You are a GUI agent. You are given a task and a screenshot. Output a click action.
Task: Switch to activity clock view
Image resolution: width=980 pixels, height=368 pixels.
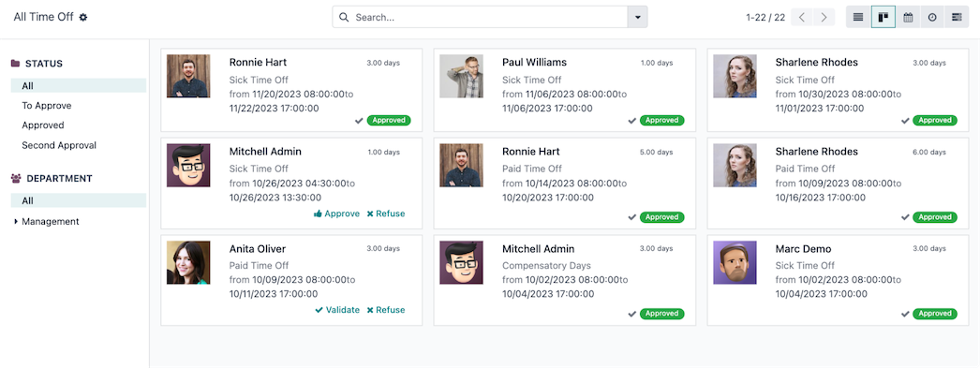932,18
